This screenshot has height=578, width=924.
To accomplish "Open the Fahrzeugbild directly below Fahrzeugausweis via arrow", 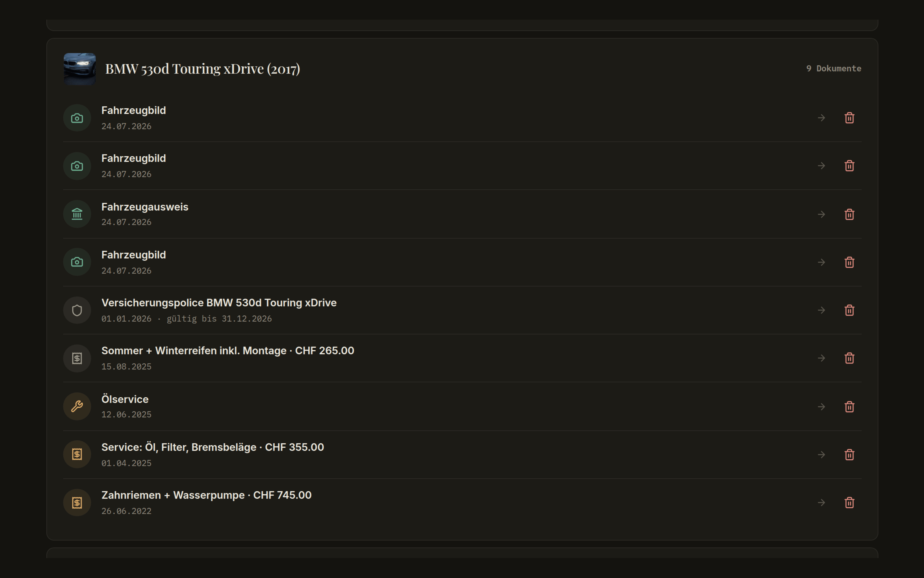I will tap(821, 262).
